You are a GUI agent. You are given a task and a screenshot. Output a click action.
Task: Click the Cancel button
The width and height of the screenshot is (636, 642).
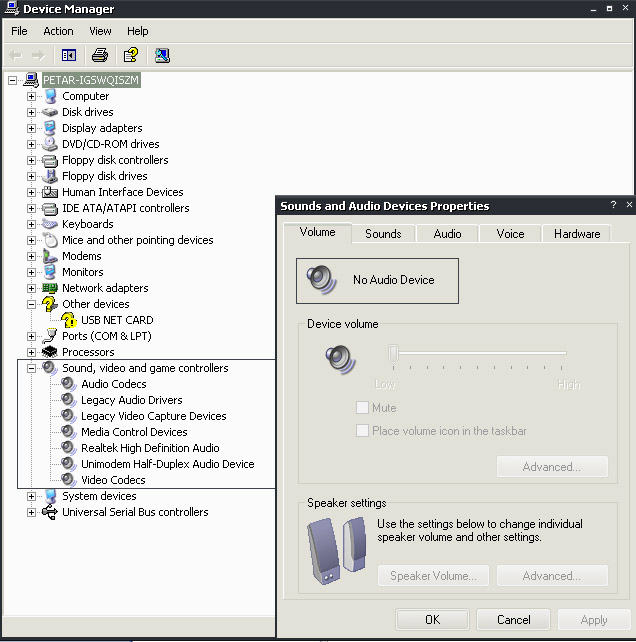pos(514,619)
